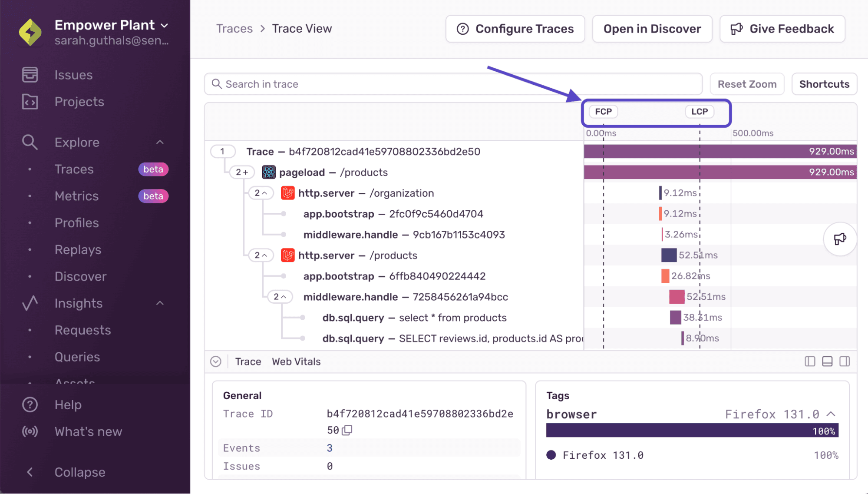Click the search magnifier in trace search

(217, 84)
